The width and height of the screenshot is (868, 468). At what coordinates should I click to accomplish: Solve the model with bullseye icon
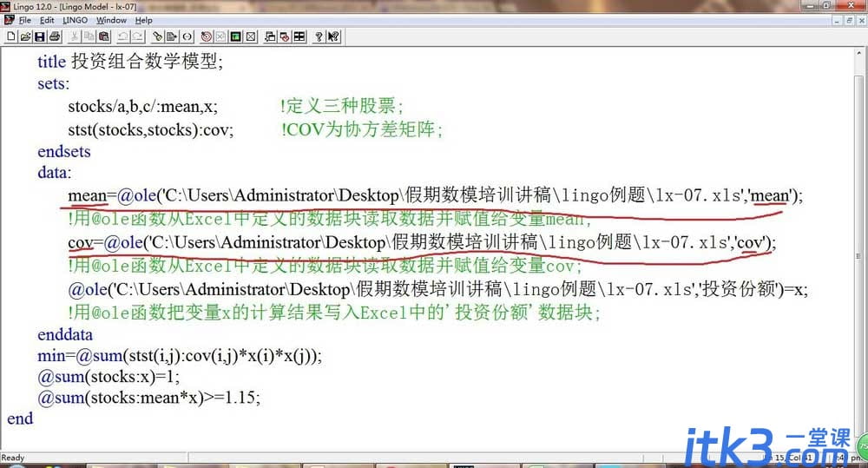pyautogui.click(x=207, y=36)
